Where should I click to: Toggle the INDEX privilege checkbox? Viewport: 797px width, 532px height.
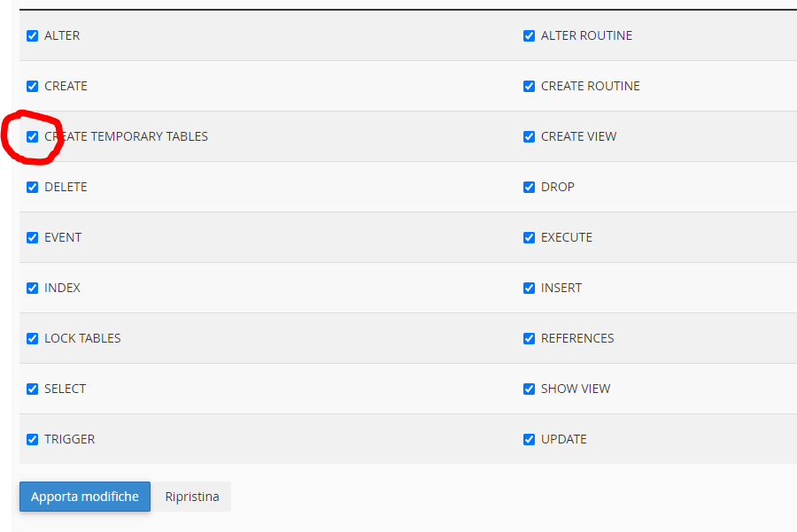tap(33, 288)
